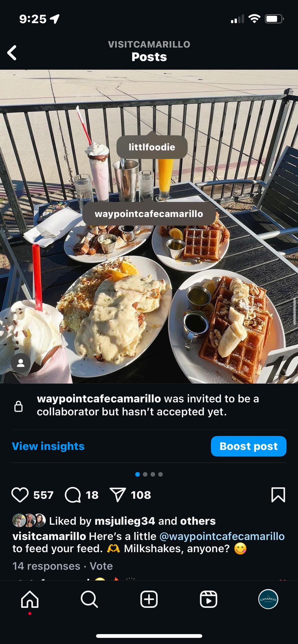Open the msjulieg34 liker profile
This screenshot has width=298, height=644.
coord(125,521)
